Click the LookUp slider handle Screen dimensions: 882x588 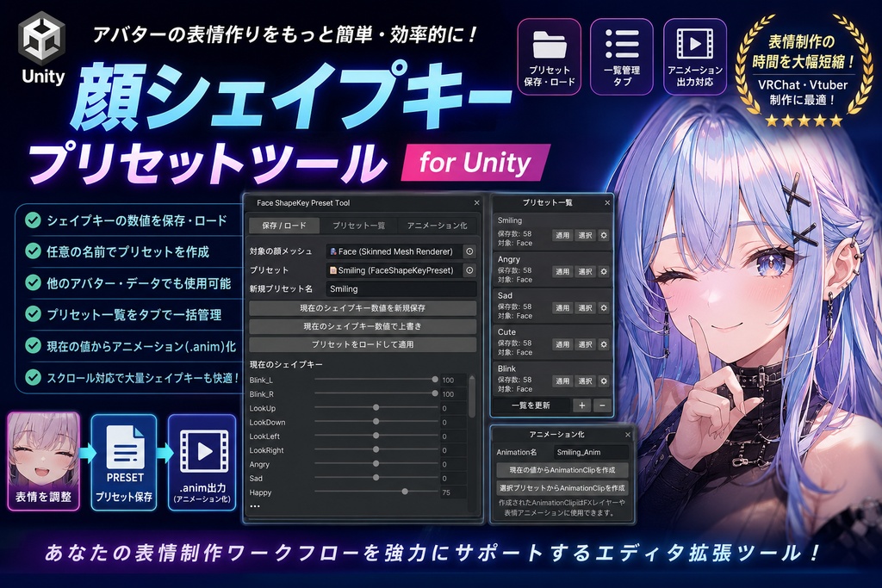[x=376, y=407]
